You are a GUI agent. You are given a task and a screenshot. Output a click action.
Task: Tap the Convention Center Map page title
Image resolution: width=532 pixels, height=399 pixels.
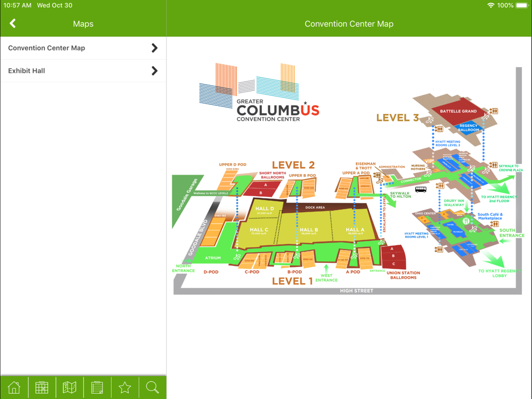pyautogui.click(x=349, y=24)
